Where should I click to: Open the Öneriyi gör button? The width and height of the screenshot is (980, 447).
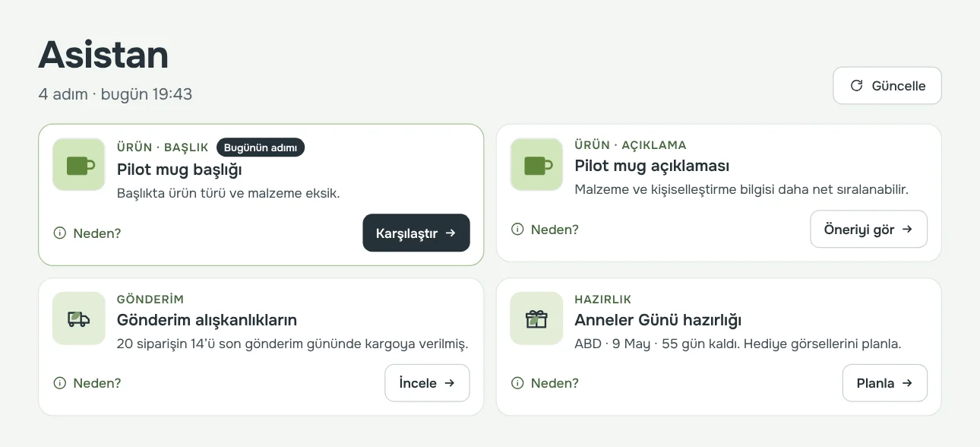(x=868, y=230)
